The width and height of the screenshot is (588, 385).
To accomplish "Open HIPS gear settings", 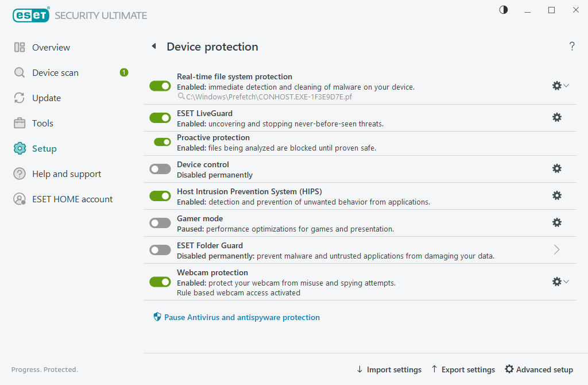I will click(x=557, y=195).
